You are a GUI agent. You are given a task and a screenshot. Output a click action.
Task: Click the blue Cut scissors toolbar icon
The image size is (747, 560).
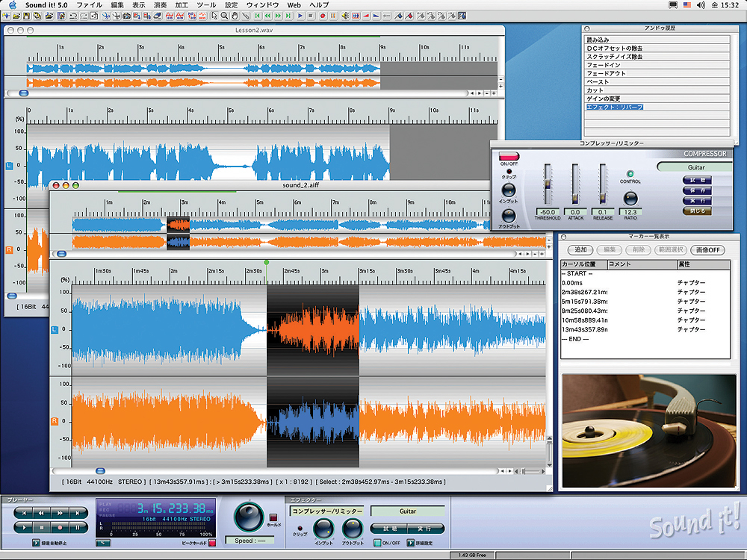click(x=106, y=16)
